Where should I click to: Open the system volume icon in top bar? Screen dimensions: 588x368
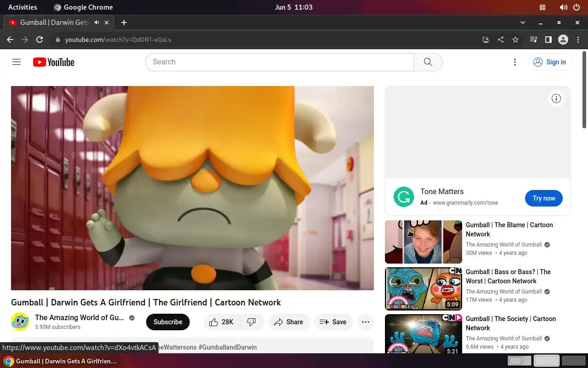point(564,7)
